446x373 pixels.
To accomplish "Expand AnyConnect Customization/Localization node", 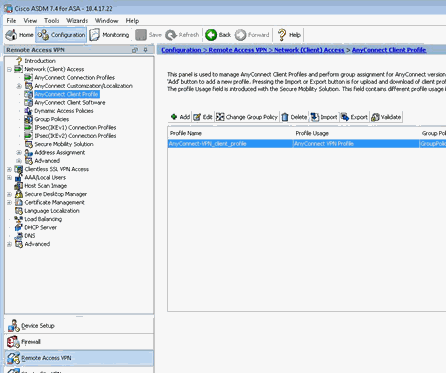I will (x=19, y=86).
